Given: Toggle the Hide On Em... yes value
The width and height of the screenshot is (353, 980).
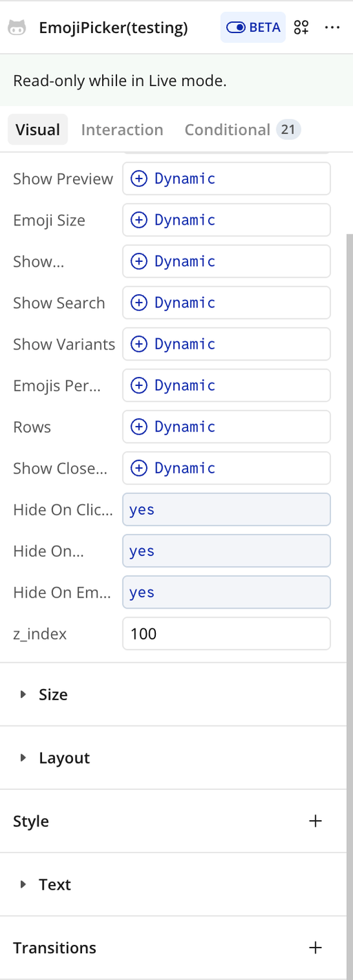Looking at the screenshot, I should (x=227, y=592).
